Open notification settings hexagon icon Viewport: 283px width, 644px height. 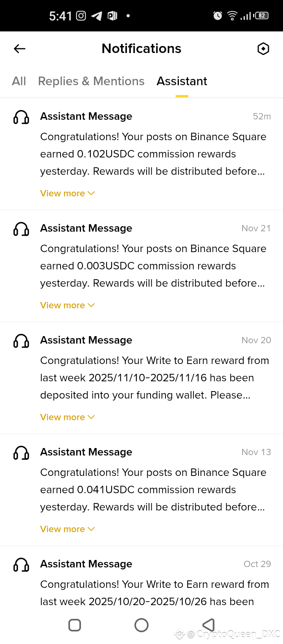tap(263, 49)
